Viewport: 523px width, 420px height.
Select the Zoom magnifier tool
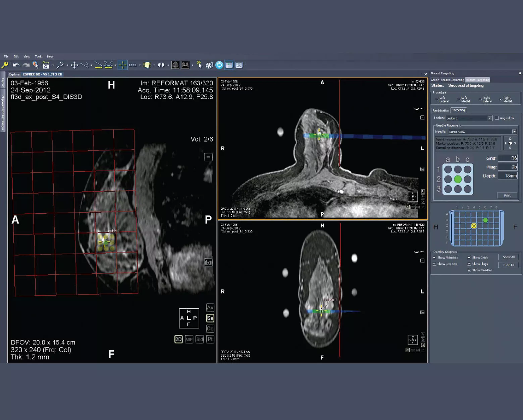(61, 65)
